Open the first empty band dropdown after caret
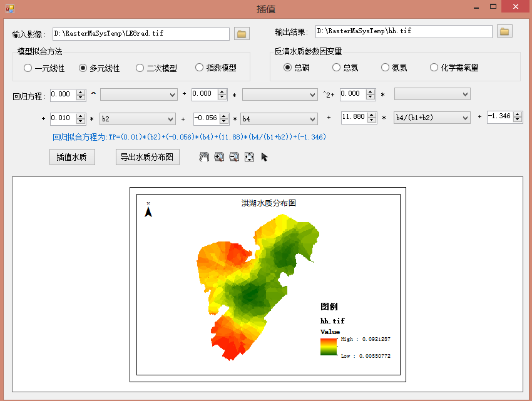 (139, 94)
